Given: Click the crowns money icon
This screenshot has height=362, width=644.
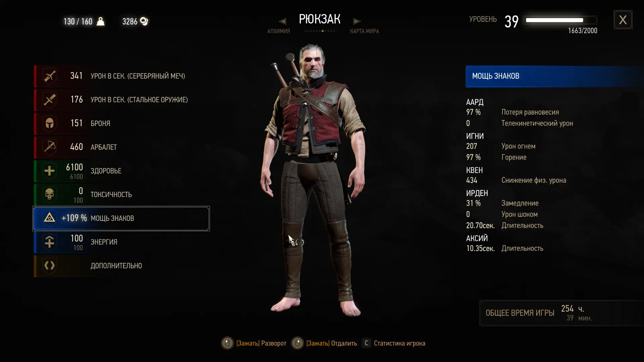Looking at the screenshot, I should pos(144,21).
